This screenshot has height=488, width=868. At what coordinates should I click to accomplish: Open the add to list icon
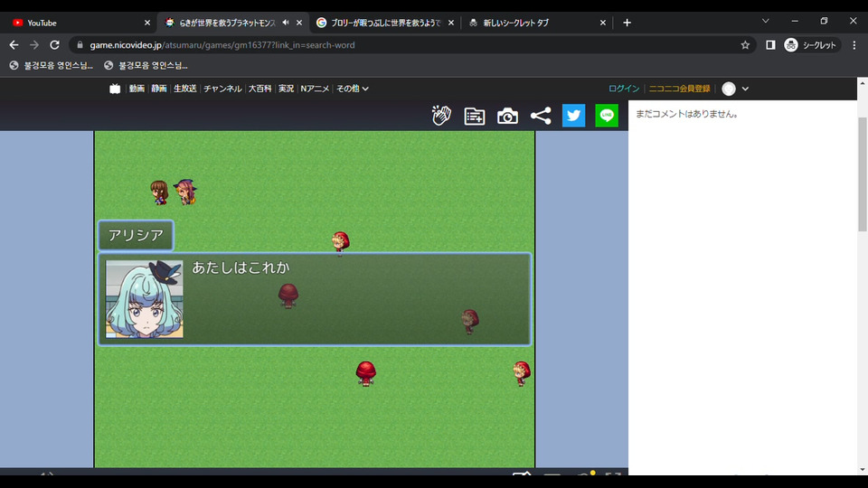click(x=475, y=117)
